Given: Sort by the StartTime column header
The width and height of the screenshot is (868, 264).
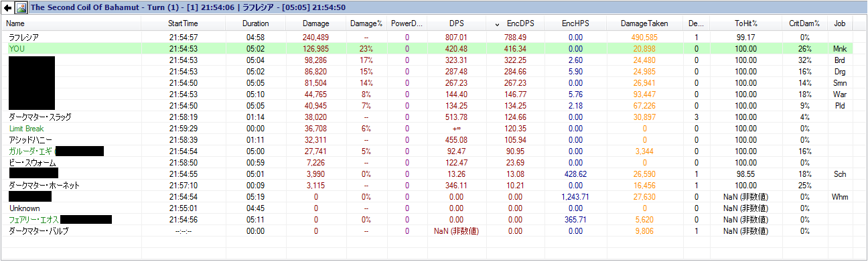Looking at the screenshot, I should coord(184,24).
